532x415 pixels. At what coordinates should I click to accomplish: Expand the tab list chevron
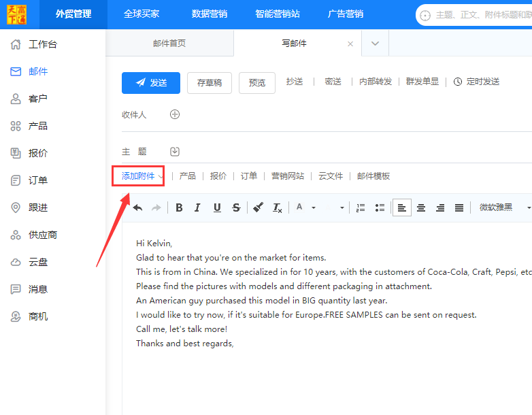coord(375,44)
